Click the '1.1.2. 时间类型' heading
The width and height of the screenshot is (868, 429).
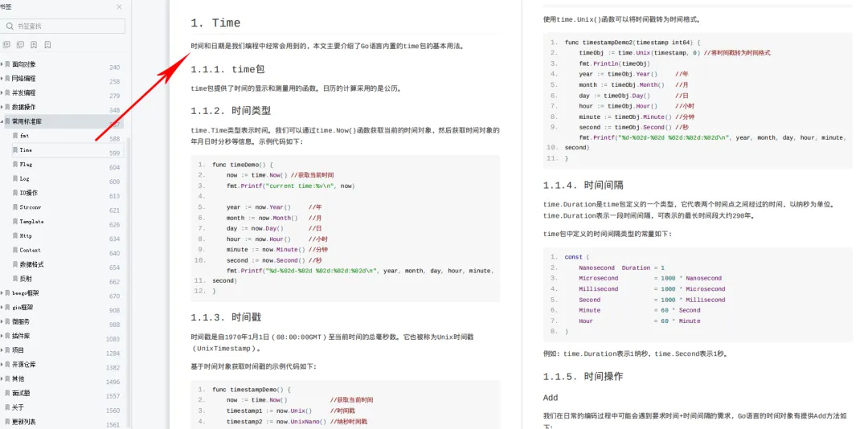231,111
